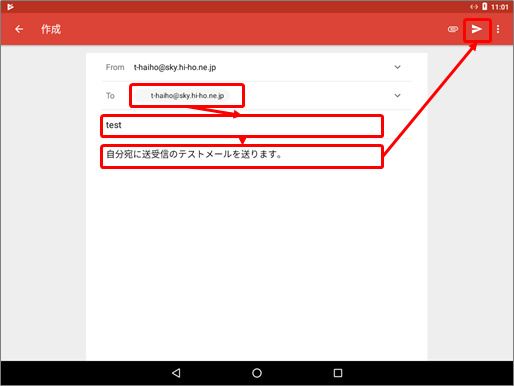The height and width of the screenshot is (386, 514).
Task: Tap the back arrow in the compose header
Action: click(19, 29)
